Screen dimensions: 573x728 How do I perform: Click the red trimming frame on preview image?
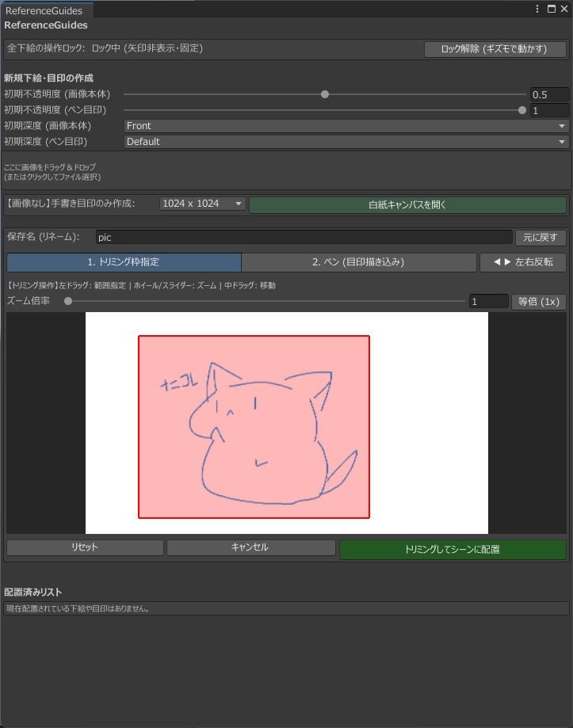pyautogui.click(x=254, y=427)
